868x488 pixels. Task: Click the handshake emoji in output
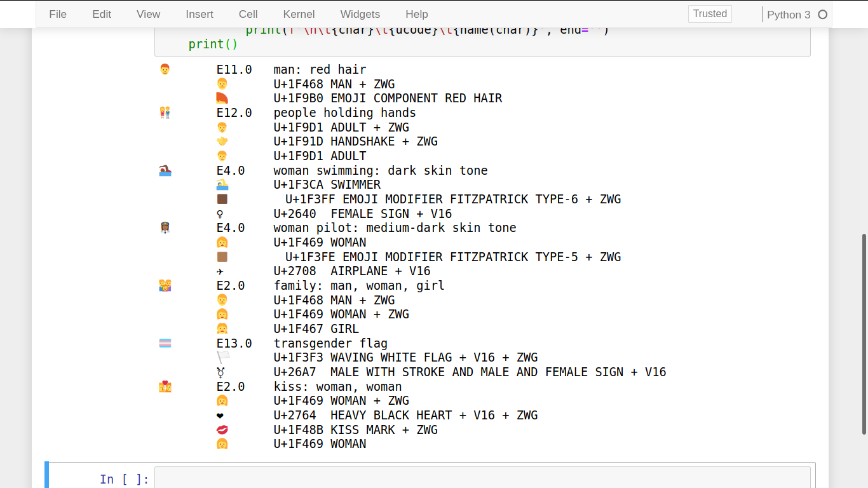click(222, 142)
